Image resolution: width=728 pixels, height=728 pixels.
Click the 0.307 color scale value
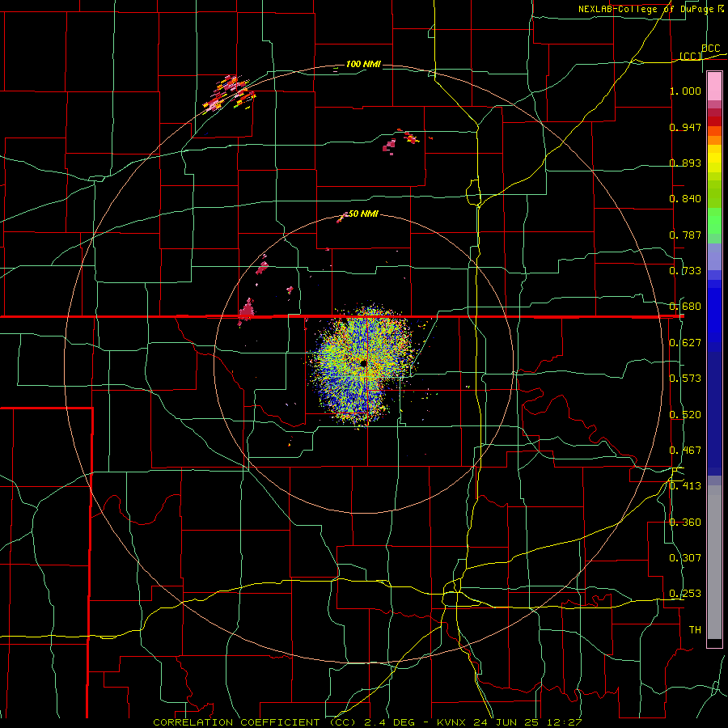pyautogui.click(x=685, y=558)
